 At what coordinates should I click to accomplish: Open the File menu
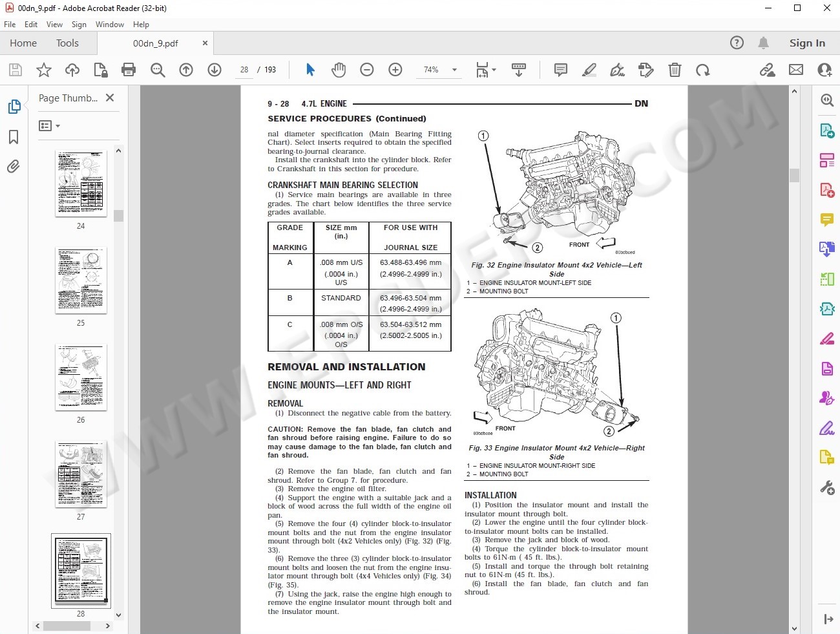[10, 25]
